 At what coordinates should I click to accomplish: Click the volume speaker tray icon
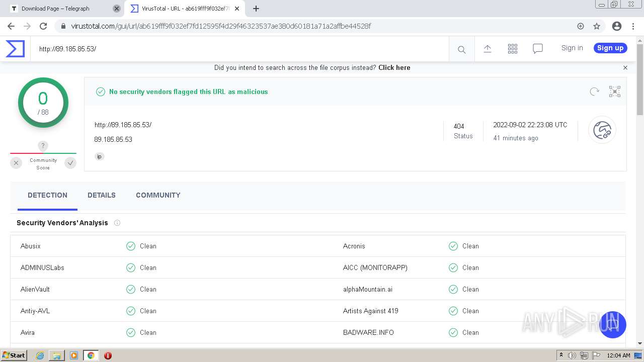pos(572,355)
